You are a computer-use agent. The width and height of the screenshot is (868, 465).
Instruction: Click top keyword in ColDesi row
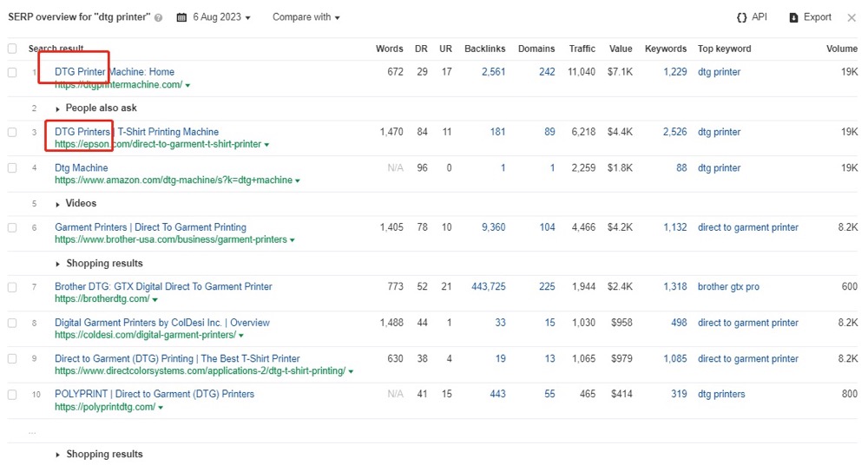(748, 322)
